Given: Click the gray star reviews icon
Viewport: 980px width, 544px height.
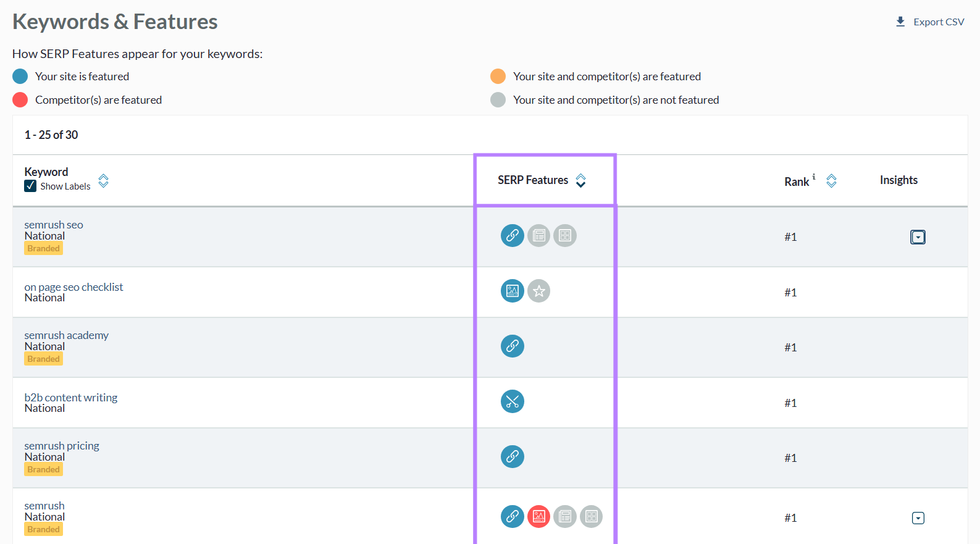Looking at the screenshot, I should click(538, 291).
